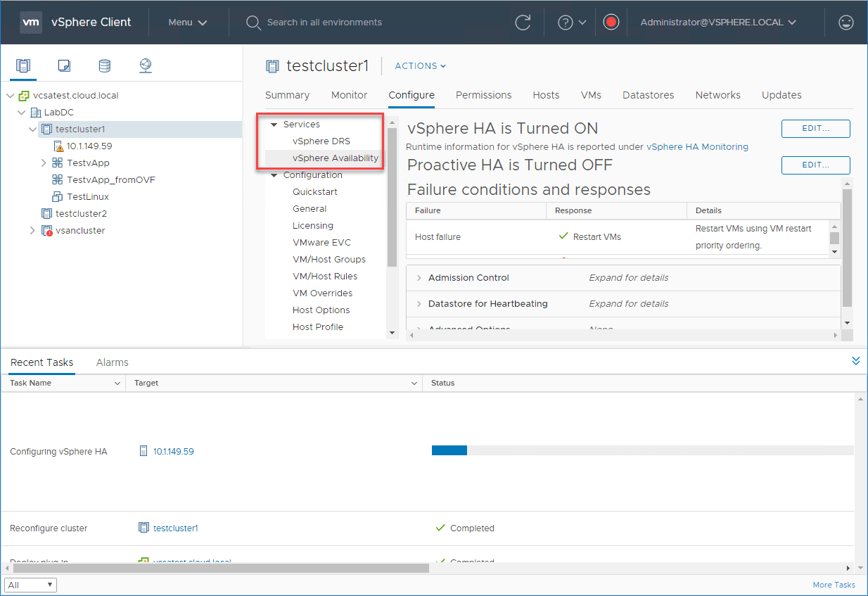
Task: Open the Networking inventory view
Action: (x=145, y=65)
